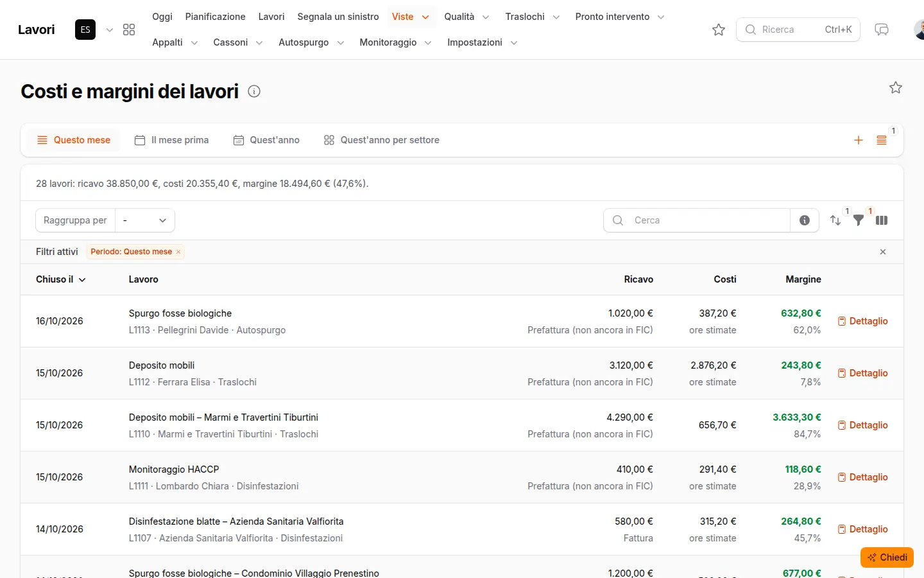The height and width of the screenshot is (578, 924).
Task: Open the Viste dropdown menu
Action: pos(411,17)
